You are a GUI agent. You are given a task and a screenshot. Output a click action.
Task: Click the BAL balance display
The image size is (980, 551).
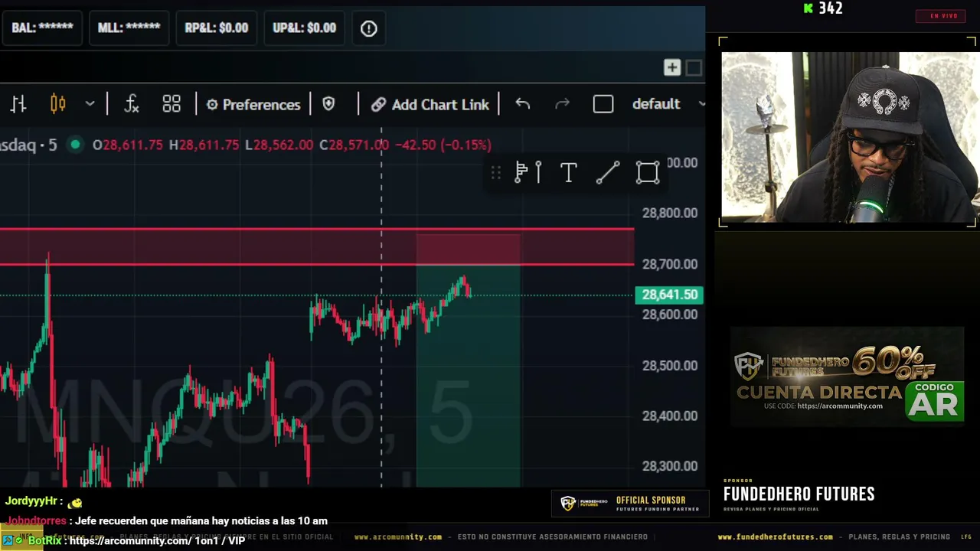[42, 28]
